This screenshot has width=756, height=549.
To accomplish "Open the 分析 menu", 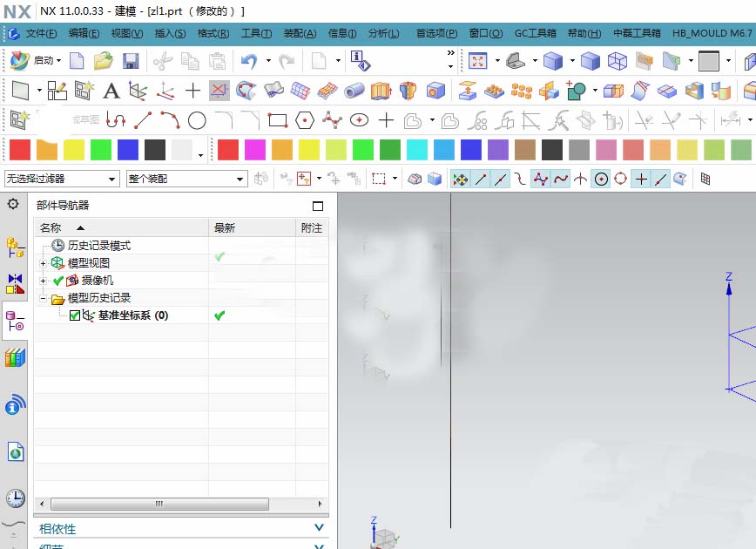I will click(383, 33).
